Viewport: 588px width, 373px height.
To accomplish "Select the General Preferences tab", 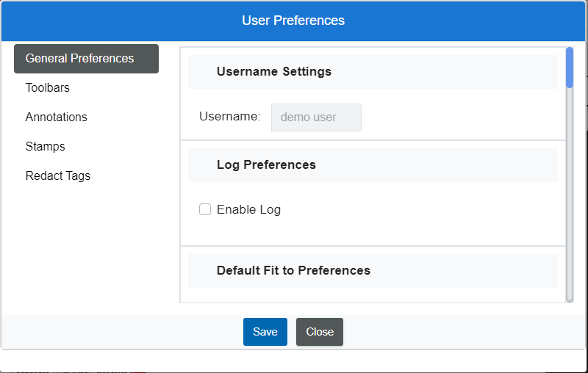I will [x=86, y=59].
